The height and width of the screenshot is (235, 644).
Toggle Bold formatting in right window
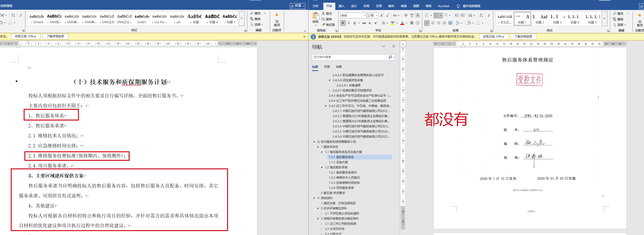(x=343, y=23)
